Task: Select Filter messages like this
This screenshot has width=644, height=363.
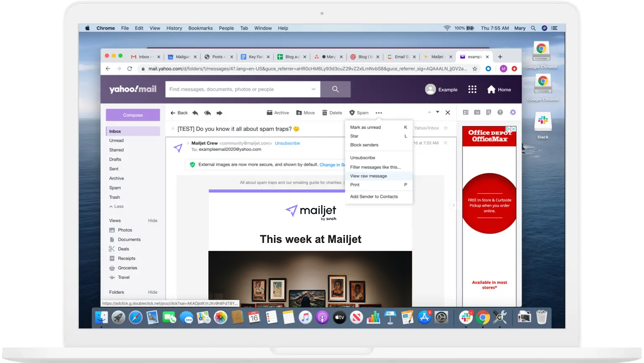Action: 379,167
